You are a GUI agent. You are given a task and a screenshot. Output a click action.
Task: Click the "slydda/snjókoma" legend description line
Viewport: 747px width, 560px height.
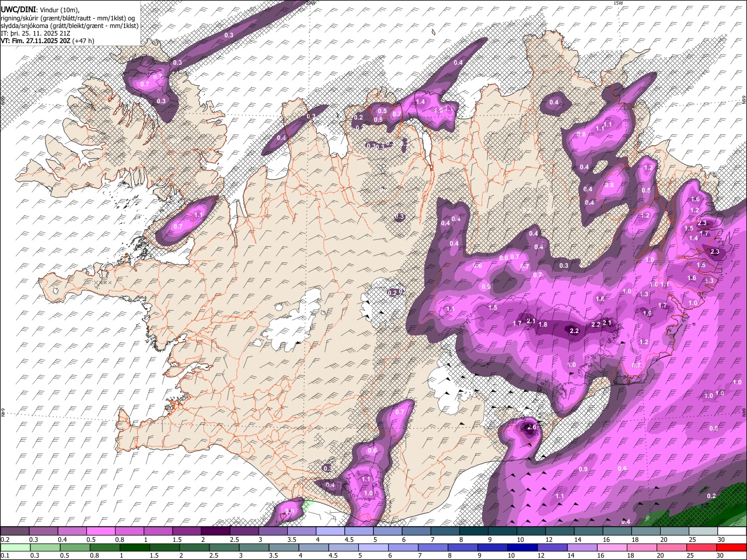(x=69, y=26)
